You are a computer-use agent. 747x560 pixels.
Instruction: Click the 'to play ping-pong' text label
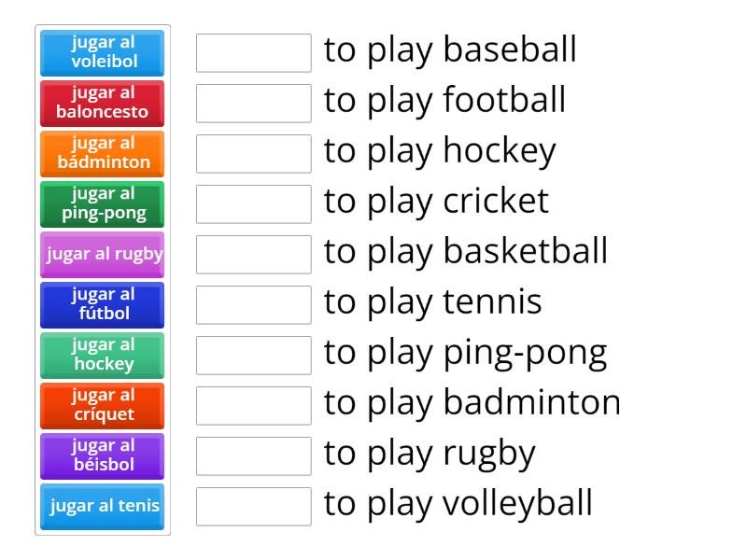(464, 353)
